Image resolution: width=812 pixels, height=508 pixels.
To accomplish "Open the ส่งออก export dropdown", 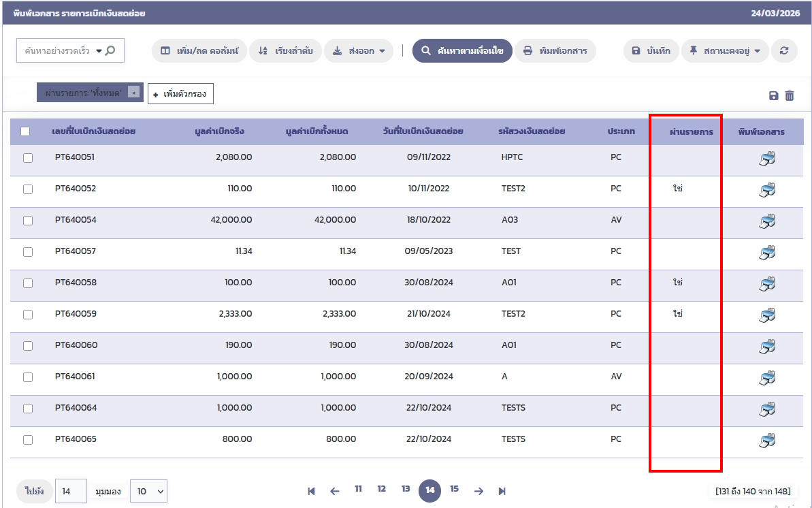I will [359, 51].
